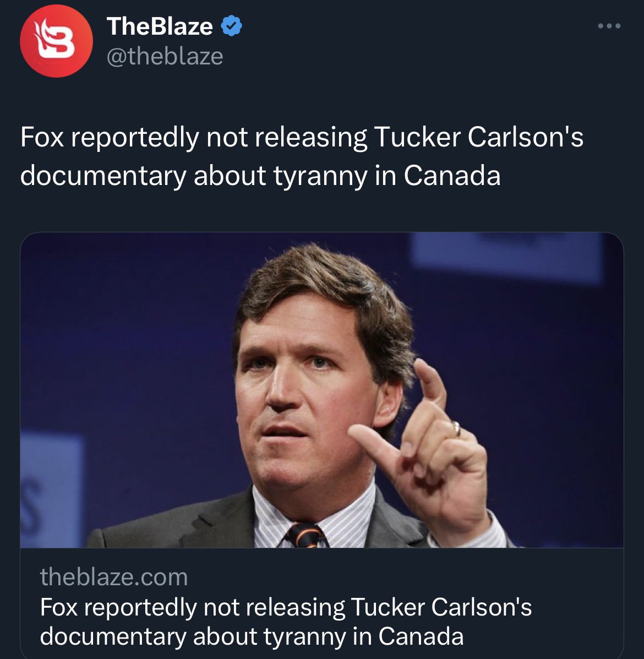Screen dimensions: 644x659
Task: Select the card's "documentary about tyranny" line
Action: tap(252, 636)
